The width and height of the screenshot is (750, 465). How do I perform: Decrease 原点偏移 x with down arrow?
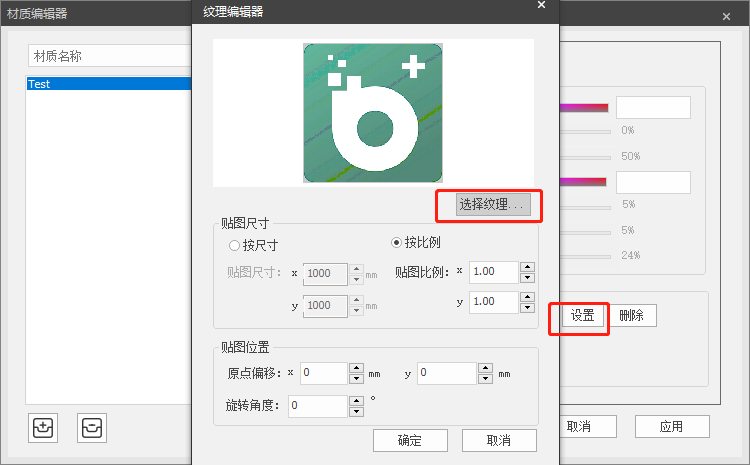pyautogui.click(x=356, y=379)
